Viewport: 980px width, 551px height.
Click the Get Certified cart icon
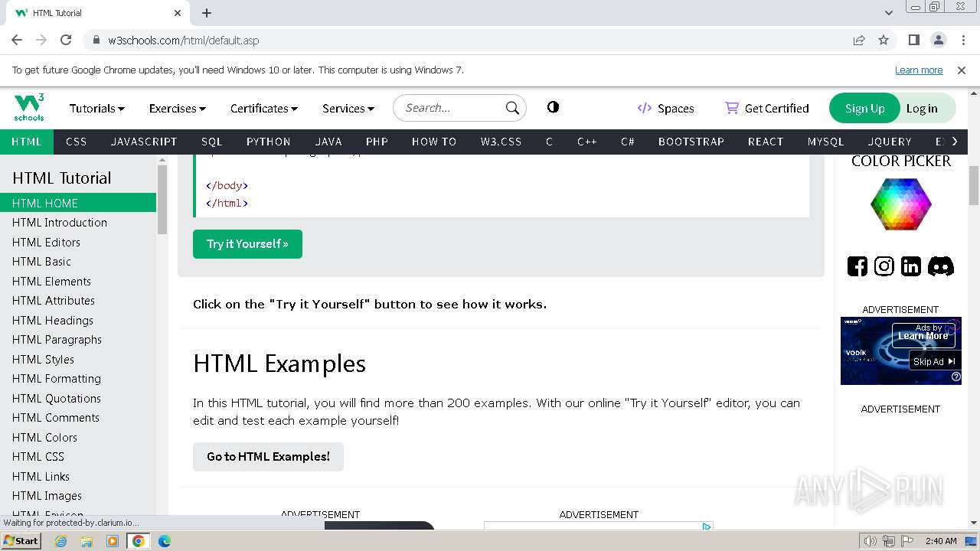(732, 108)
